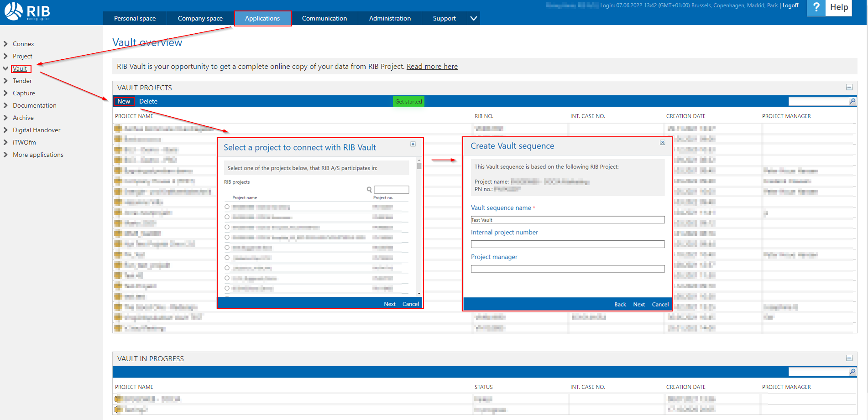The image size is (868, 420).
Task: Switch to the Administration tab
Action: click(x=390, y=18)
